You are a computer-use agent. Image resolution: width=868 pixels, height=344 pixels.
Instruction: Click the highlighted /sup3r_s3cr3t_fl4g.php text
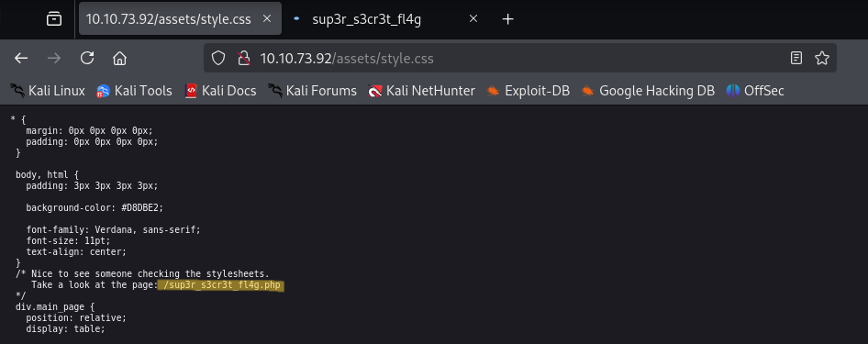click(x=221, y=285)
